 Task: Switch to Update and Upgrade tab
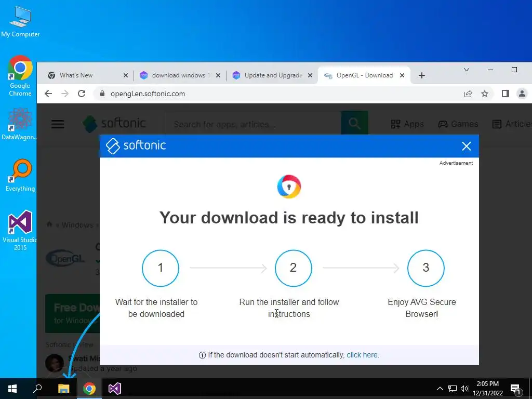click(x=272, y=75)
